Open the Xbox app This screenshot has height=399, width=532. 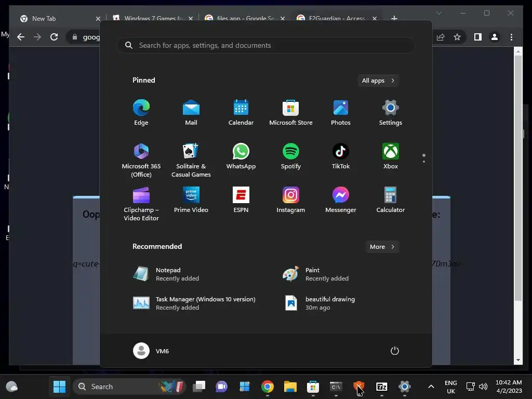(x=391, y=156)
